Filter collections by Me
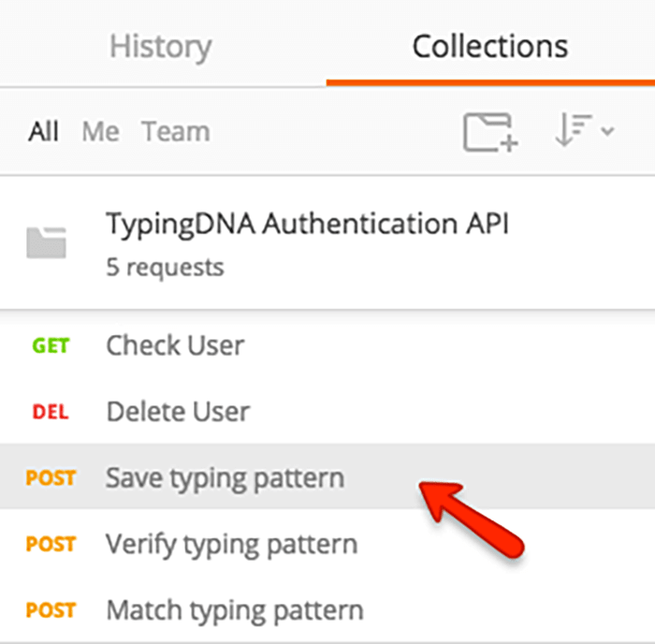 pyautogui.click(x=101, y=131)
